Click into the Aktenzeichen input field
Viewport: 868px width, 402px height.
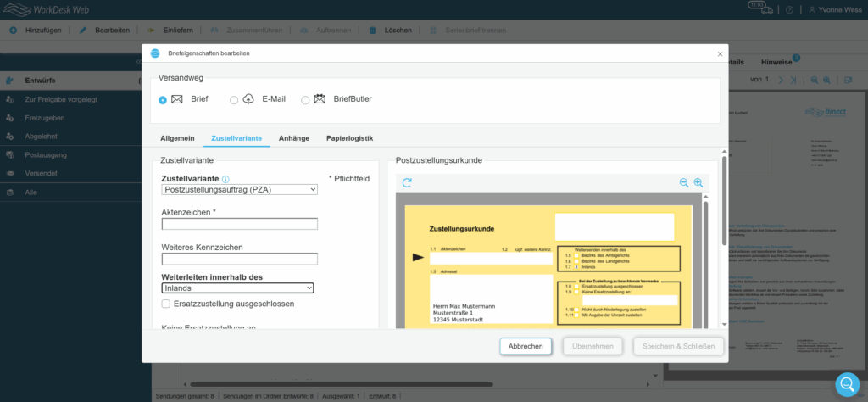pyautogui.click(x=239, y=224)
